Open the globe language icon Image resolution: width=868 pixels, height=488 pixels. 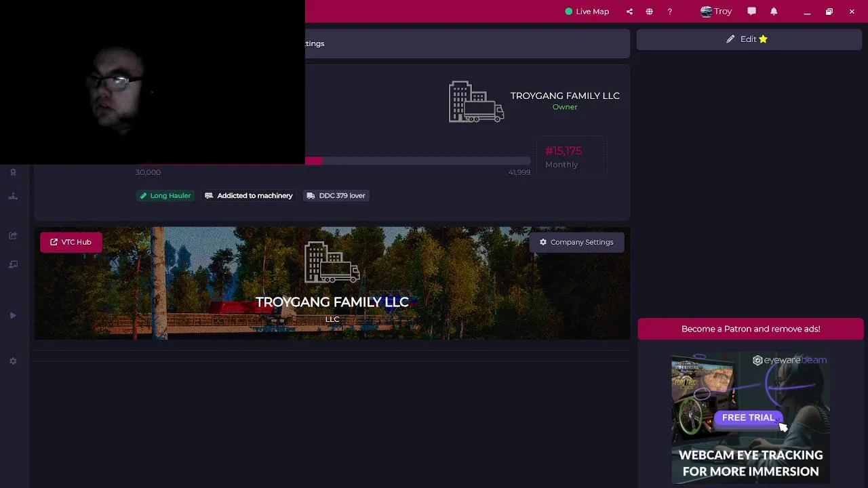(x=650, y=12)
